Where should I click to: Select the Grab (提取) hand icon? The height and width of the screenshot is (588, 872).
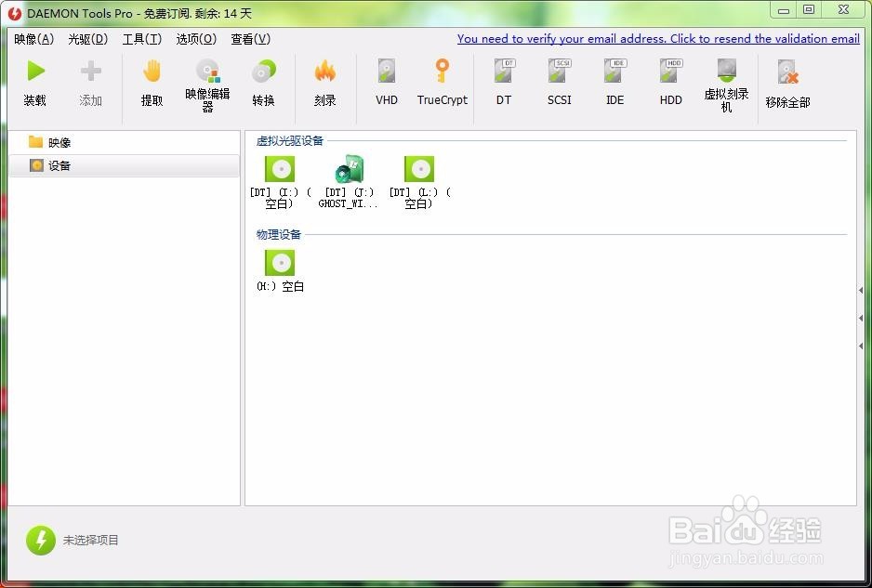point(152,72)
